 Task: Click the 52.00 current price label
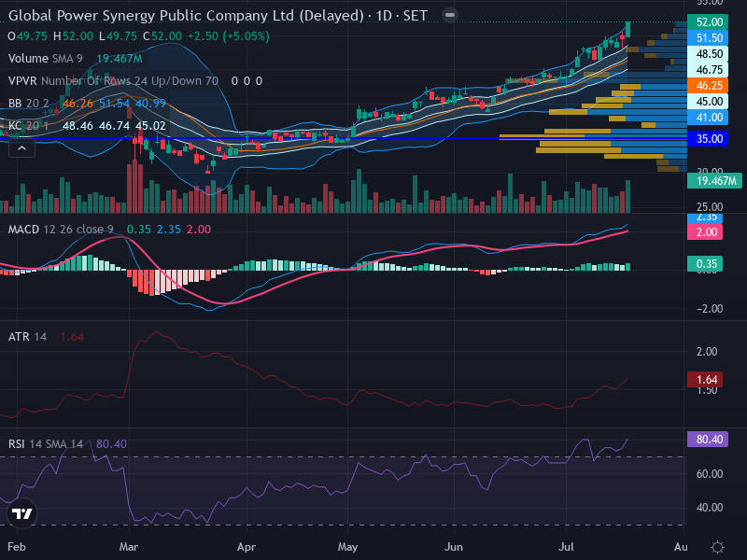click(x=708, y=21)
